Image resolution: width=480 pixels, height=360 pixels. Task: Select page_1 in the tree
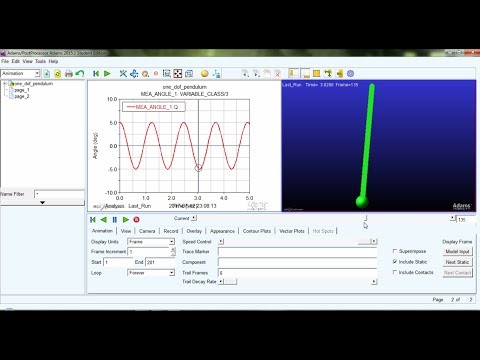22,90
